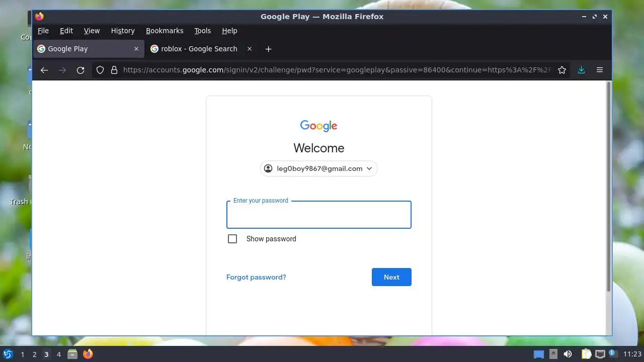Switch to roblox - Google Search tab
This screenshot has height=362, width=644.
(x=202, y=49)
